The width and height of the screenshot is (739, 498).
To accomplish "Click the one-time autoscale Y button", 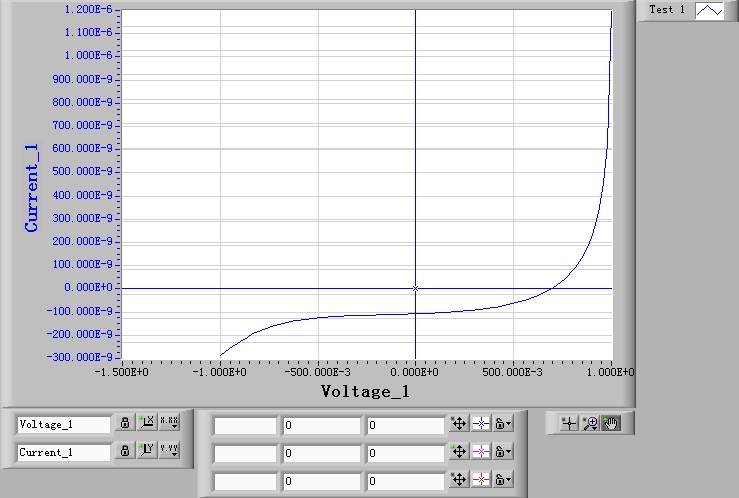I will click(147, 450).
